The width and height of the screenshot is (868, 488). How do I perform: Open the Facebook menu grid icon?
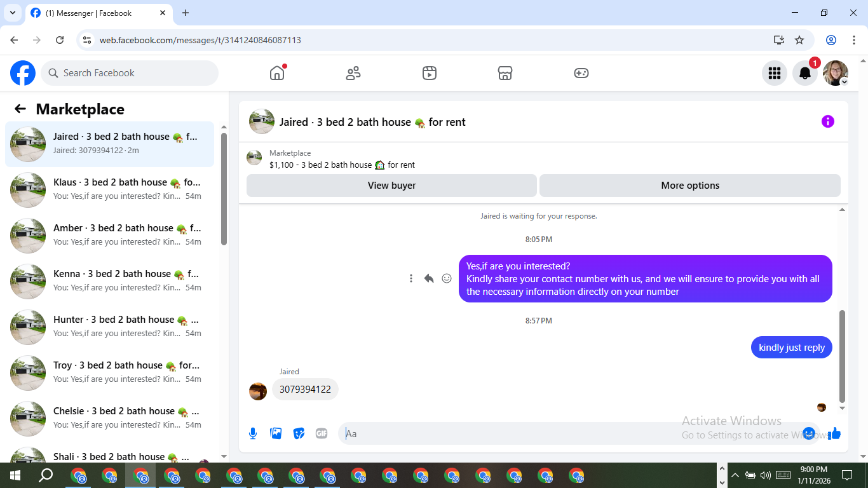[x=775, y=73]
